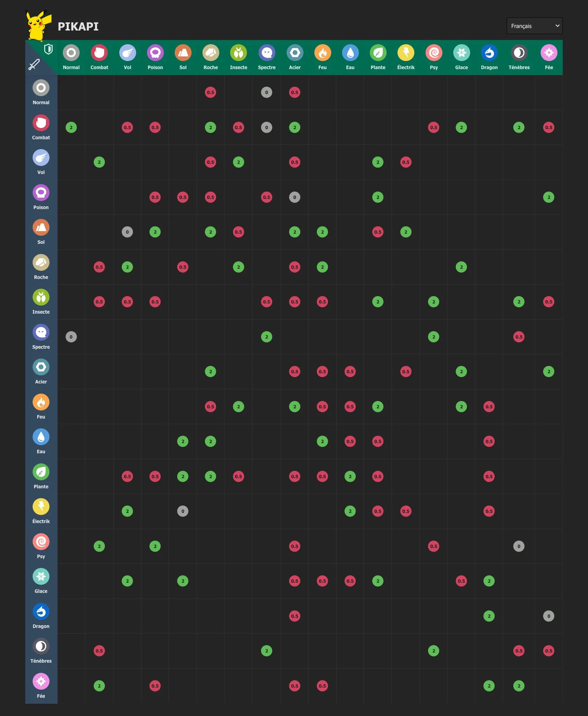Click the 0 badge for Sol versus Vol

[x=127, y=232]
